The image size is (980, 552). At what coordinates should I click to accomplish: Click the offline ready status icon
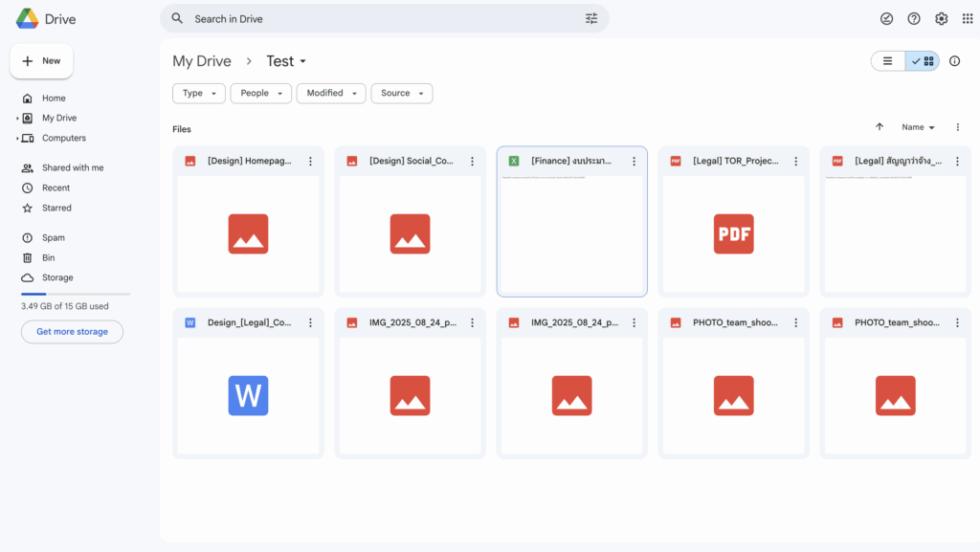click(x=886, y=19)
